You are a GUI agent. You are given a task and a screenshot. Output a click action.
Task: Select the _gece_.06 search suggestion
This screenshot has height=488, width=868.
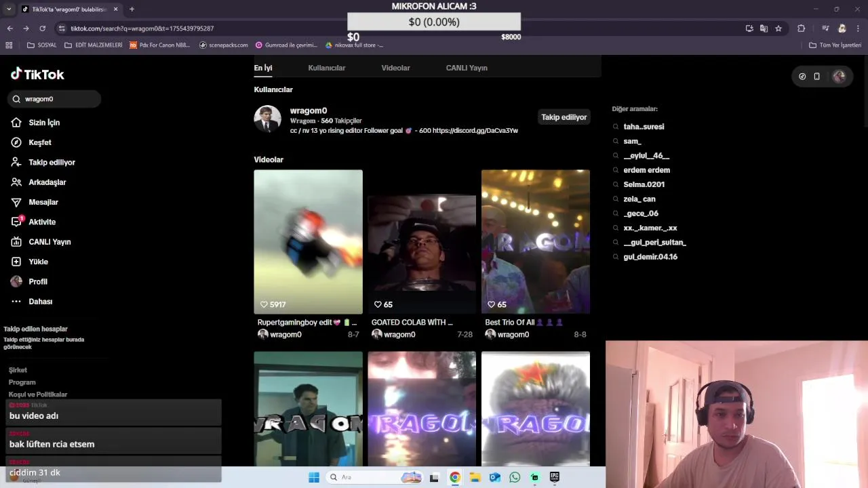pos(641,213)
